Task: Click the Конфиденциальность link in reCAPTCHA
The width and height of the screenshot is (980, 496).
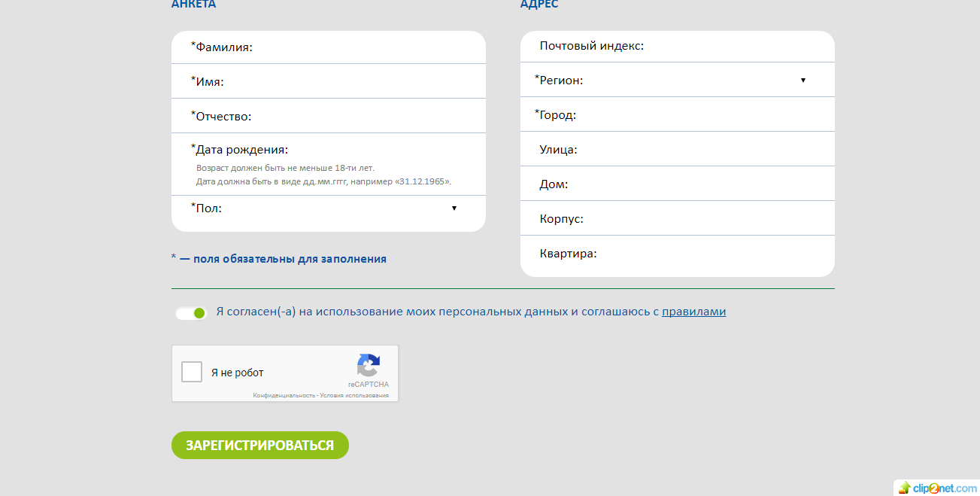Action: click(x=284, y=395)
